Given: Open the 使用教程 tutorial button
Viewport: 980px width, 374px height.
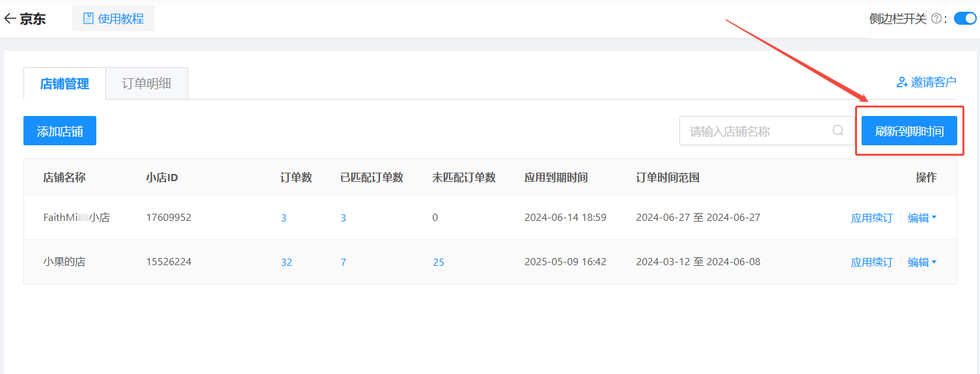Looking at the screenshot, I should click(114, 19).
